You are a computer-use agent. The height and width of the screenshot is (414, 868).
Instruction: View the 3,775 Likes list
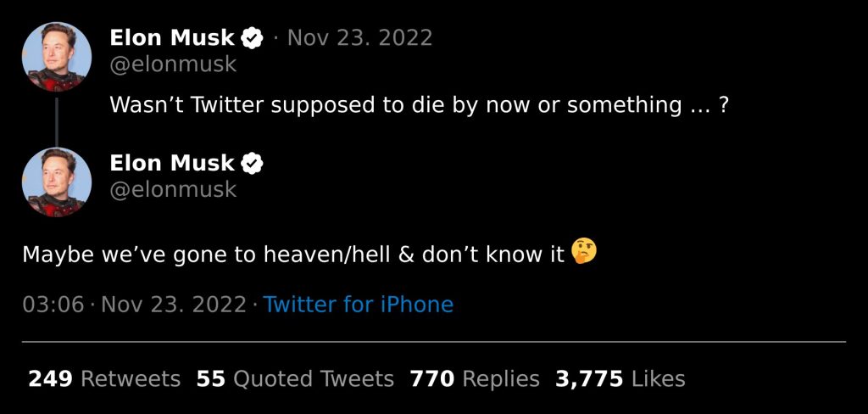620,378
